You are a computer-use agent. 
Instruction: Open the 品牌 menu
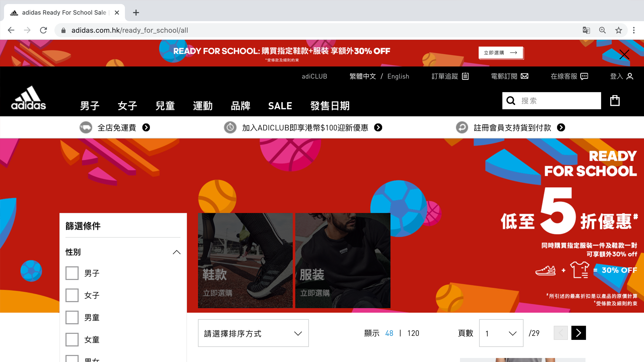(240, 106)
